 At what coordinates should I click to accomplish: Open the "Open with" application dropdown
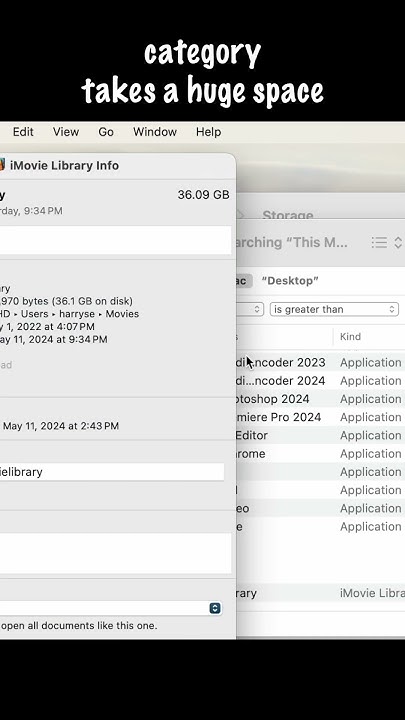pos(111,608)
